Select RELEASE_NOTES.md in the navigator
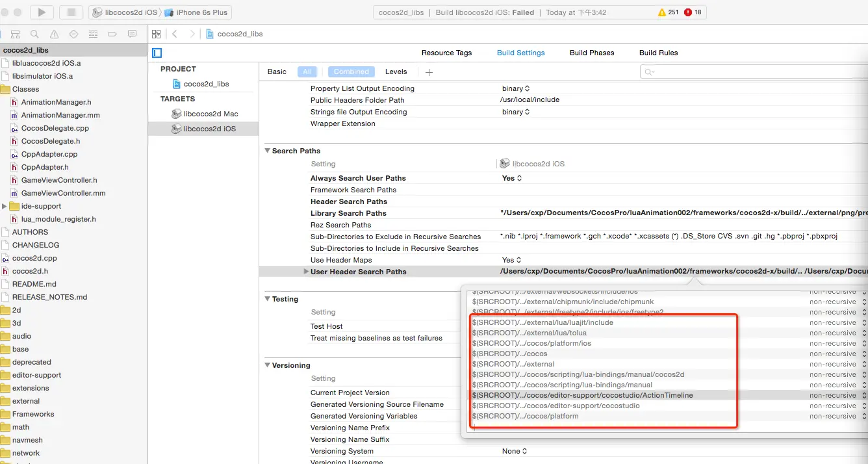This screenshot has height=464, width=868. click(49, 297)
